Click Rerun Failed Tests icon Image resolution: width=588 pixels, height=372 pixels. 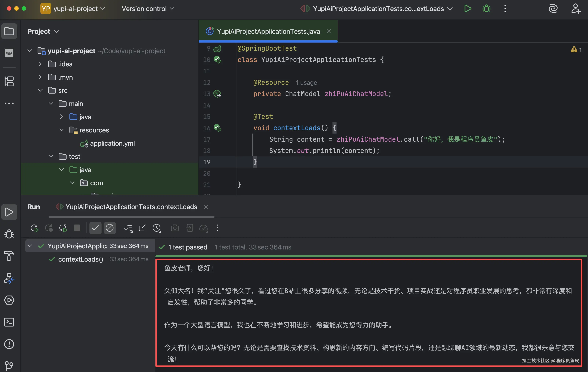tap(49, 228)
